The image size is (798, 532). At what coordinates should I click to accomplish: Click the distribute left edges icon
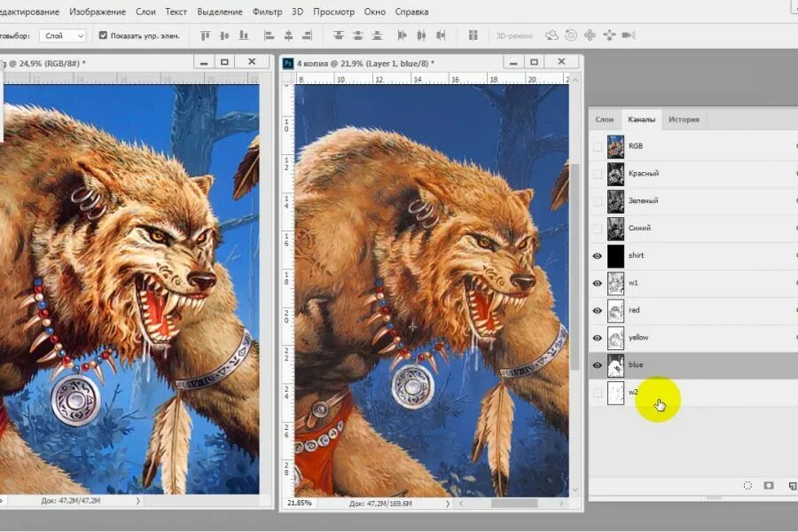pyautogui.click(x=402, y=35)
